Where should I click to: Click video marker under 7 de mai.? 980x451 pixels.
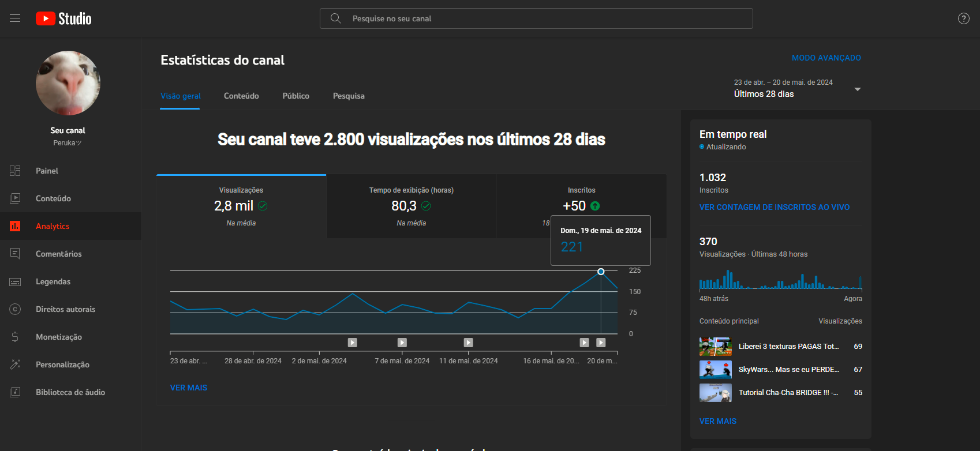(402, 343)
